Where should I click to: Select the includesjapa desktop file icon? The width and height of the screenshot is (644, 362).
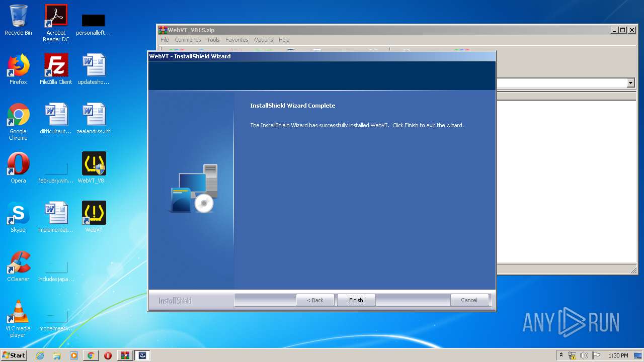coord(56,269)
